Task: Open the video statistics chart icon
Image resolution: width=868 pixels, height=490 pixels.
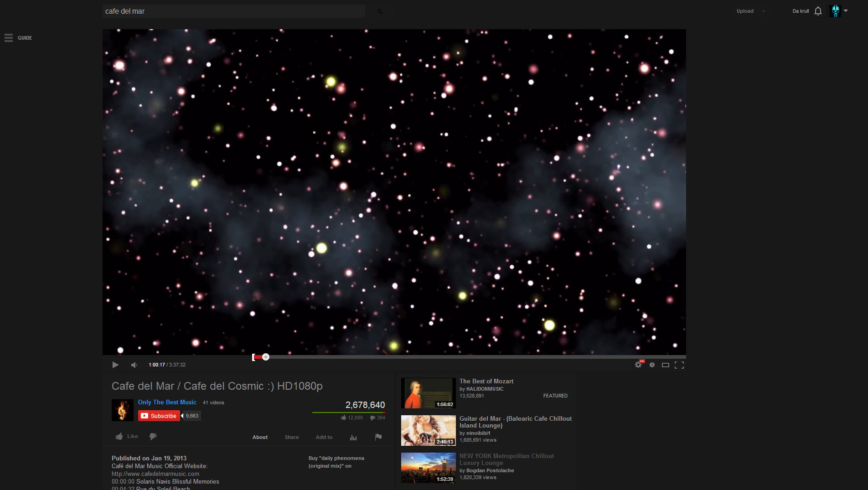Action: click(353, 437)
